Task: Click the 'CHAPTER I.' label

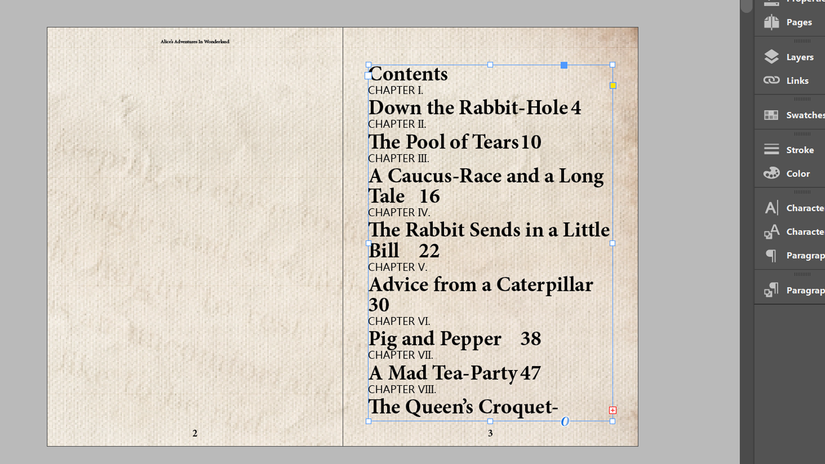Action: [x=396, y=90]
